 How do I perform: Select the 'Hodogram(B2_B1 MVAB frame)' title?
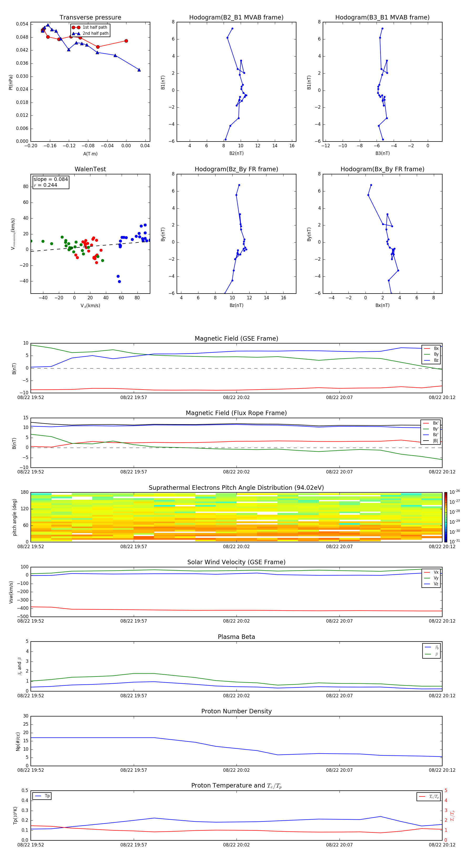[236, 18]
